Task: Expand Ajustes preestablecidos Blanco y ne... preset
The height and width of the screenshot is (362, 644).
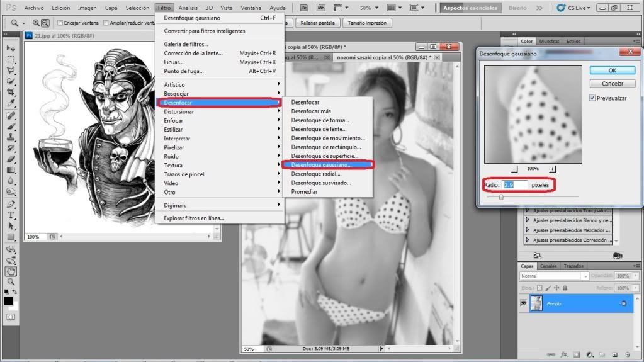Action: point(528,220)
